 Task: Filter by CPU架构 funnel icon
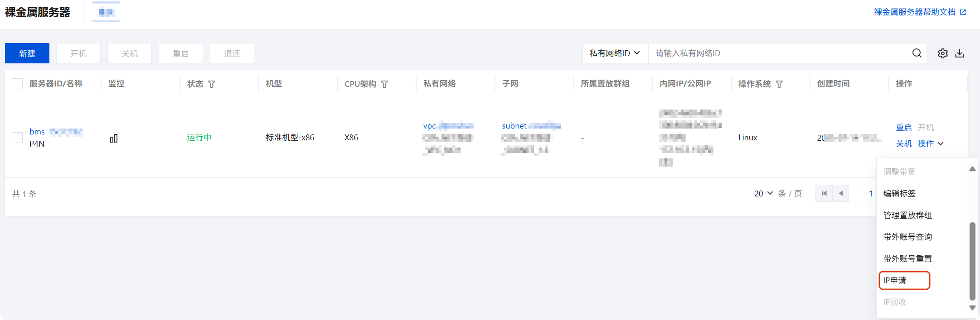pos(384,84)
